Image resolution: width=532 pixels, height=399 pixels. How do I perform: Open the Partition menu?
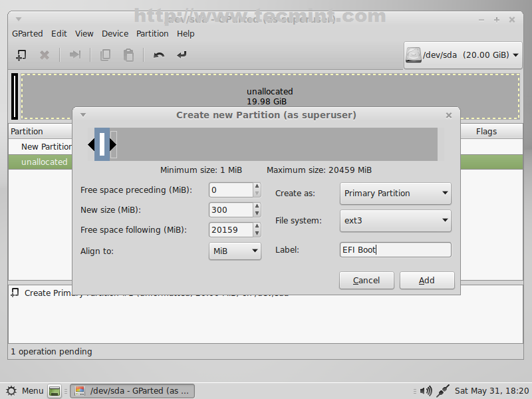tap(152, 34)
